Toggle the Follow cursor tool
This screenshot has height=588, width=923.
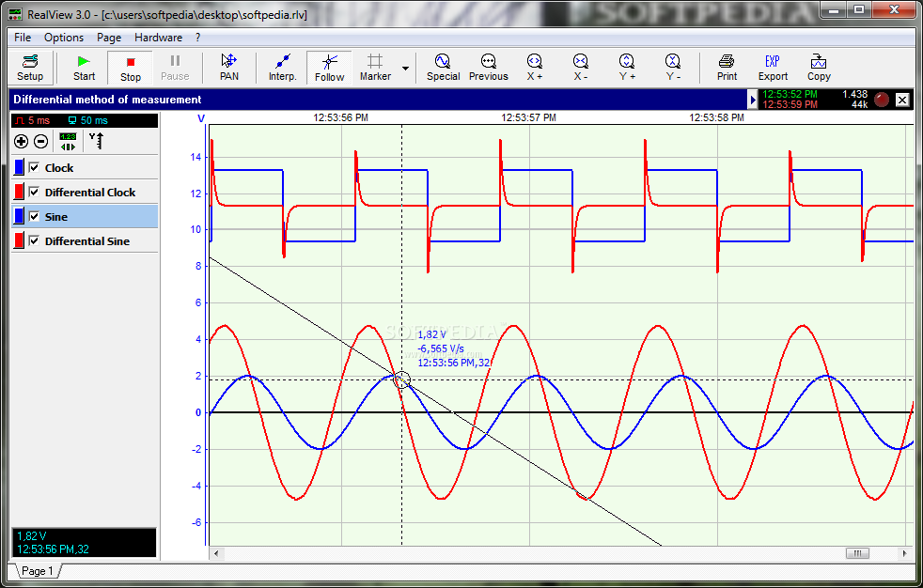point(329,68)
